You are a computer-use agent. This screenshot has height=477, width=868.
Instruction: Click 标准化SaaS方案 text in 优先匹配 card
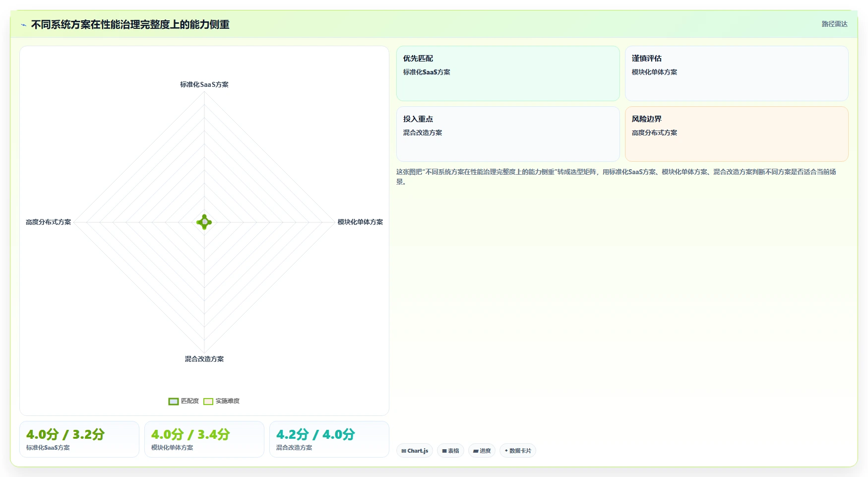tap(427, 72)
